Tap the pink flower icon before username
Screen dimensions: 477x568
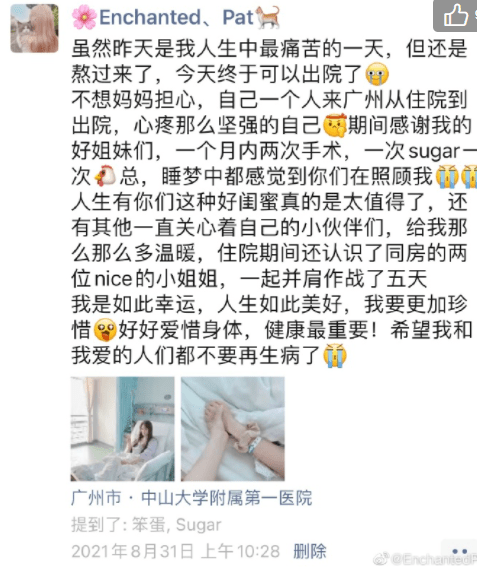coord(84,17)
